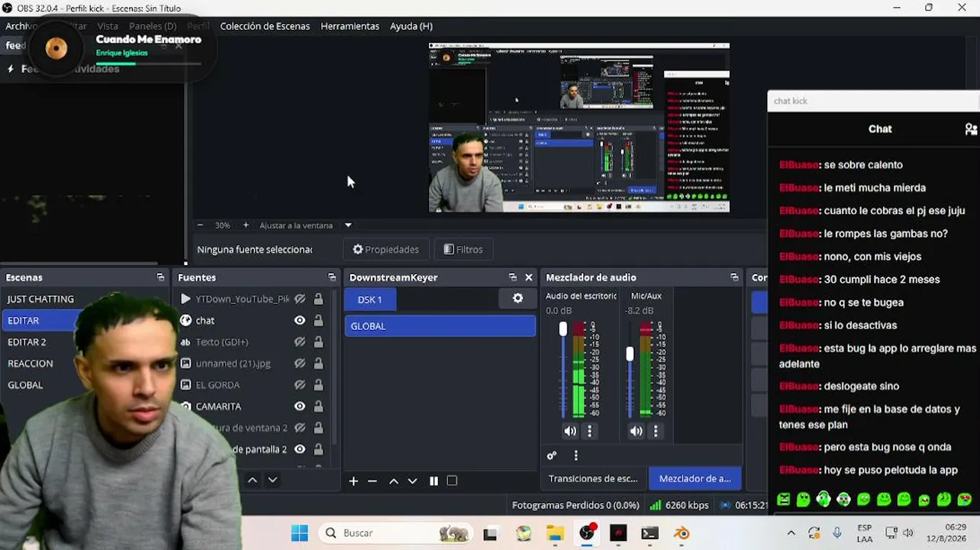Open Blender from the taskbar
This screenshot has height=550, width=980.
[x=682, y=533]
